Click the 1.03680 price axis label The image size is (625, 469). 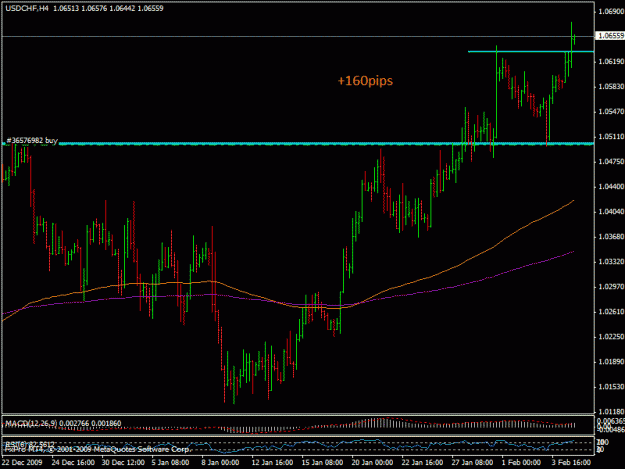click(x=611, y=237)
